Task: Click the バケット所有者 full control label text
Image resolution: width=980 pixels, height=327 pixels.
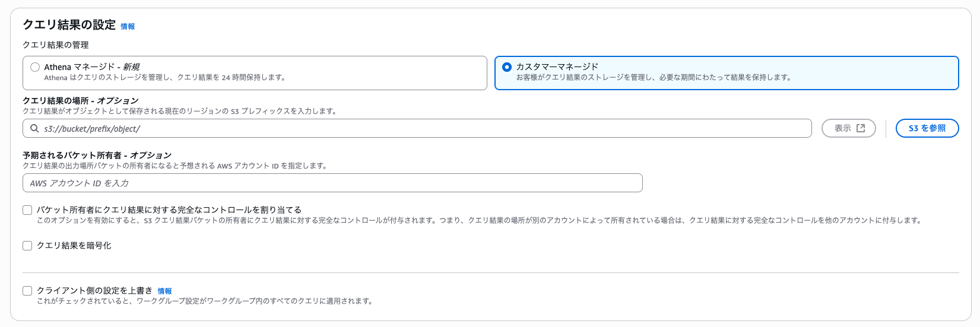Action: point(169,210)
